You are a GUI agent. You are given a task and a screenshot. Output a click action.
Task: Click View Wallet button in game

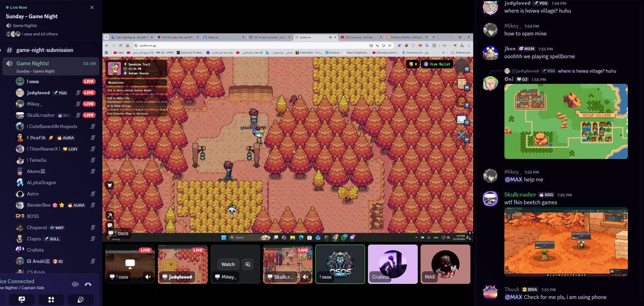click(437, 64)
